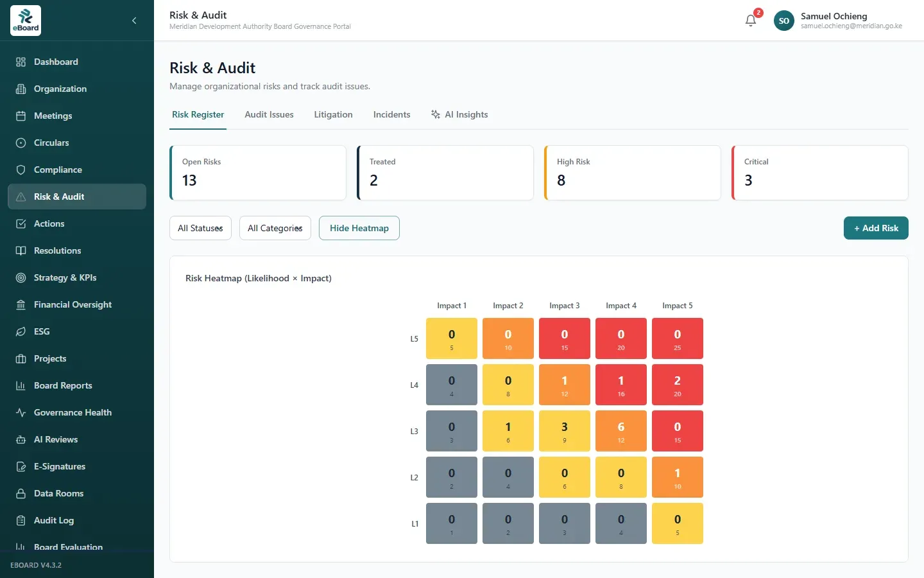Image resolution: width=924 pixels, height=578 pixels.
Task: Click the L3 Impact 2 heatmap cell
Action: coord(508,431)
